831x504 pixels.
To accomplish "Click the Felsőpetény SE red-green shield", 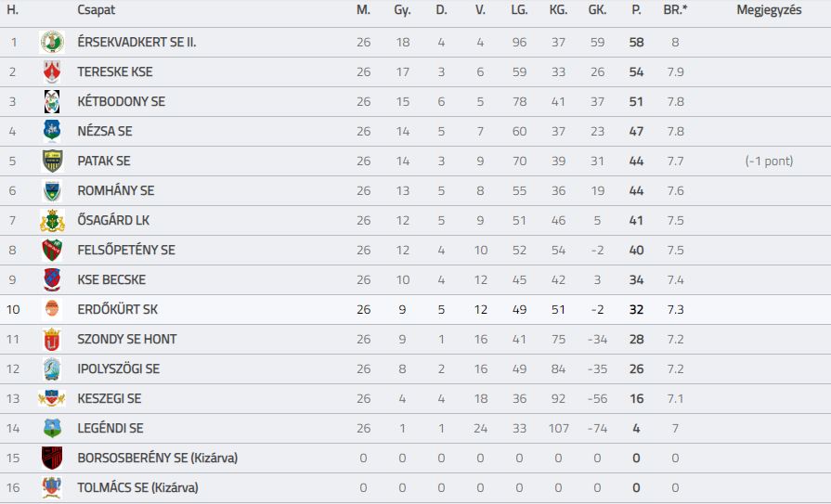I will pos(52,250).
